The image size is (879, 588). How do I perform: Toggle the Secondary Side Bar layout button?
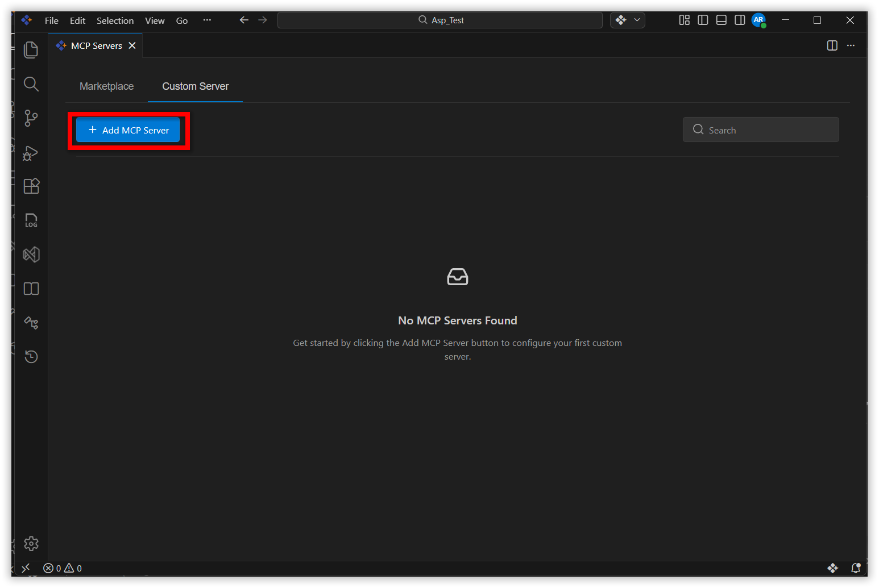(x=740, y=20)
